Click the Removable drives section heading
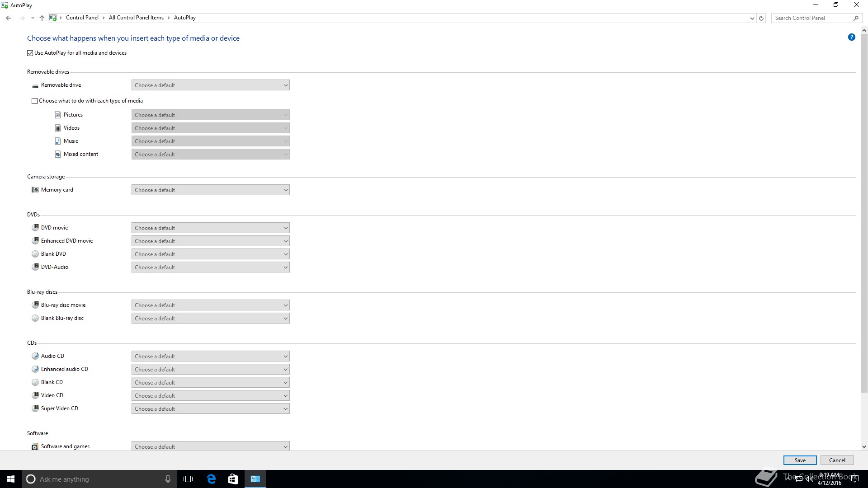This screenshot has width=868, height=488. tap(48, 72)
